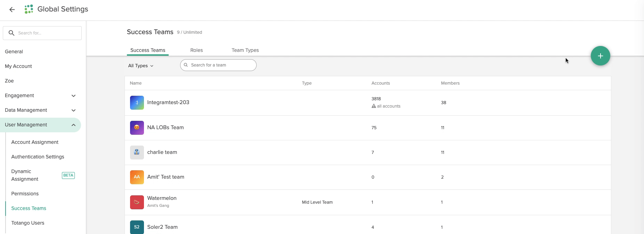Open the Data Management menu item

pyautogui.click(x=26, y=110)
